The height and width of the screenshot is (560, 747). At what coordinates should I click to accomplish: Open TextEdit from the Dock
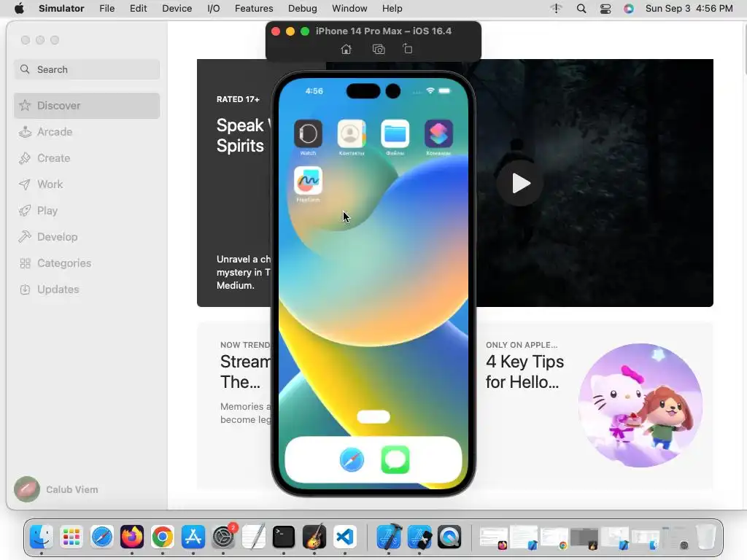[253, 537]
